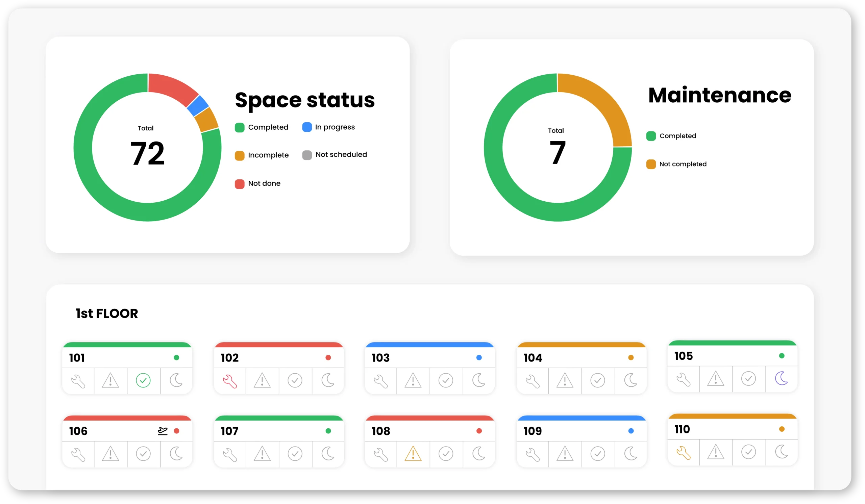Click the orange Incomplete legend swatch
This screenshot has width=865, height=504.
coord(240,155)
